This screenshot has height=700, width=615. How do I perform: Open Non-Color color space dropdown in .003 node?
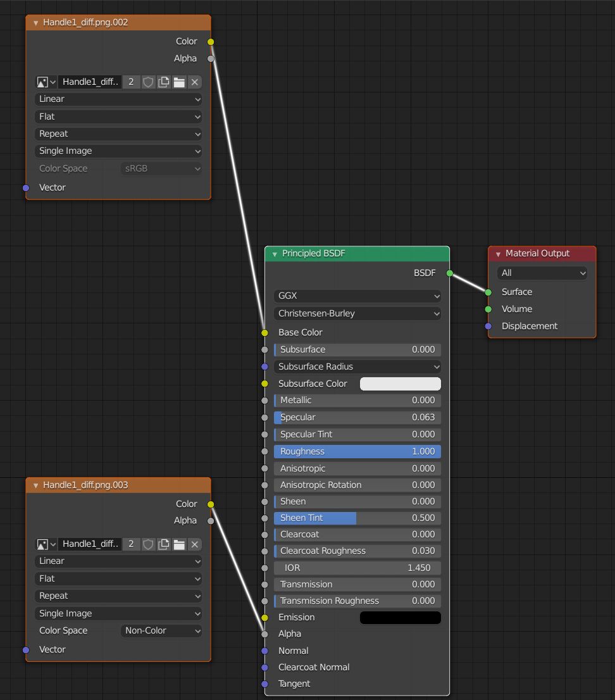(x=161, y=631)
